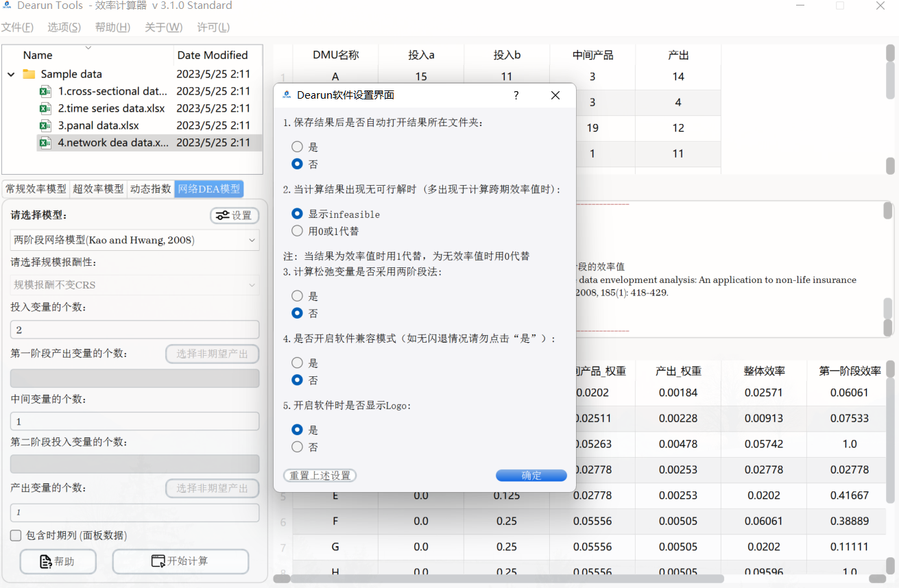899x588 pixels.
Task: Open the 4.network dea data.xlsx file icon
Action: coord(45,143)
